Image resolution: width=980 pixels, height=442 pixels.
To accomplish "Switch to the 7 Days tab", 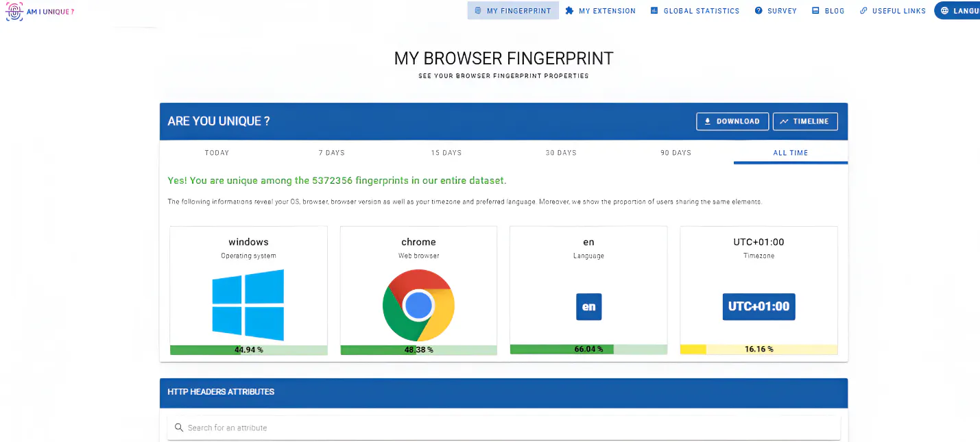I will coord(332,153).
